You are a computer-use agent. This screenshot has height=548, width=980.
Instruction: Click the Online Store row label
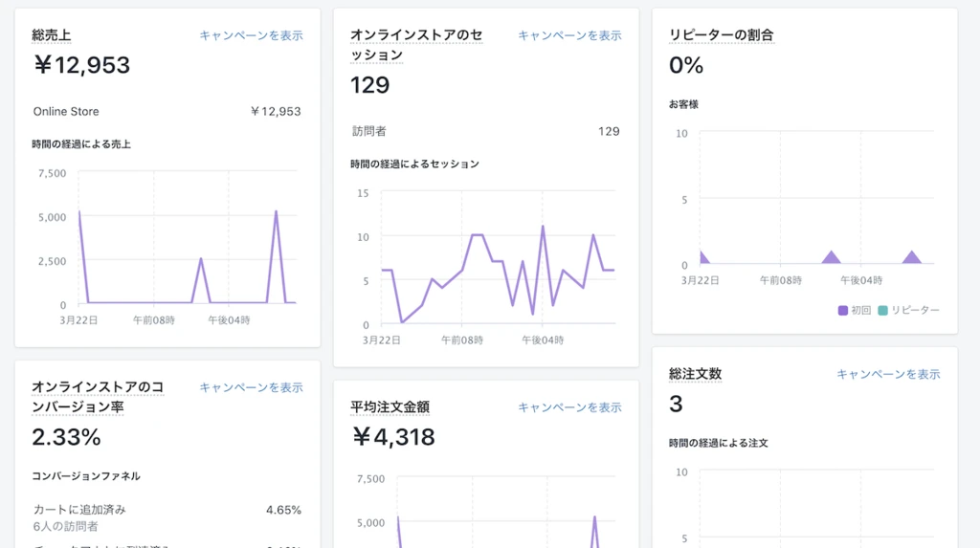(x=66, y=112)
